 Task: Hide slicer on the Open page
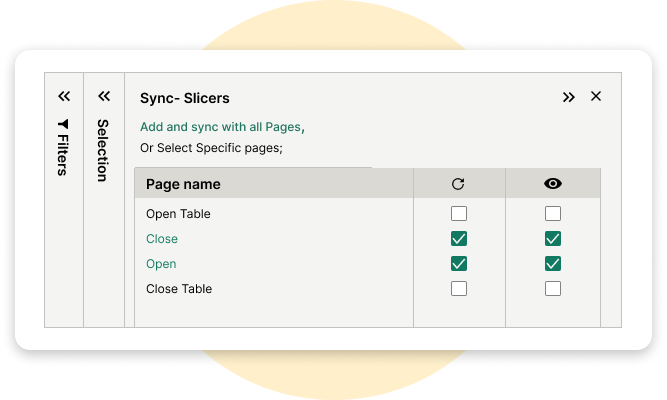[x=553, y=264]
